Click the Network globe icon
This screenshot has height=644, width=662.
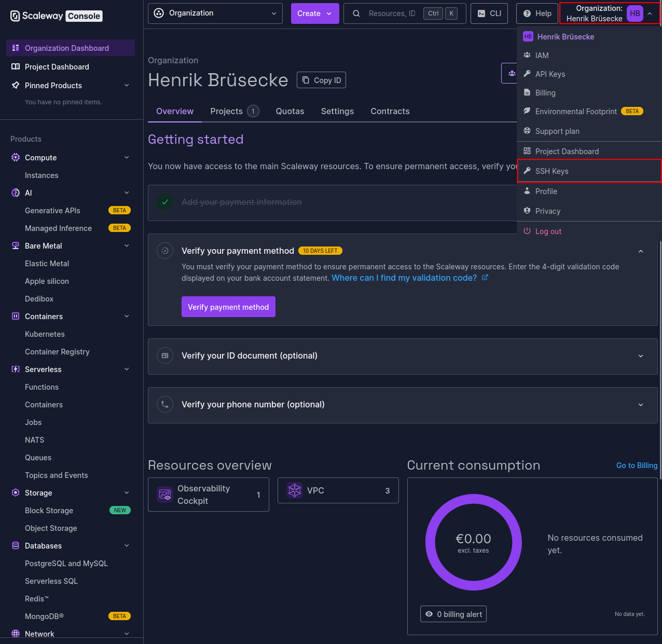(16, 634)
